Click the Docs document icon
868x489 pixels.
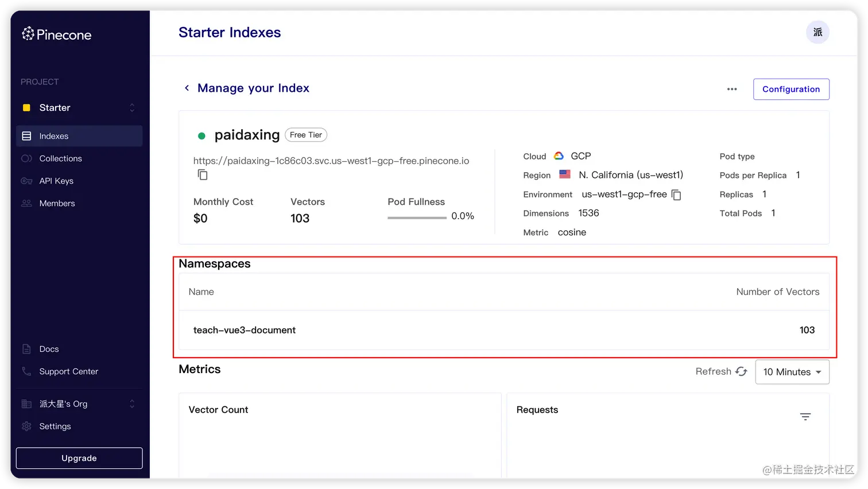point(26,349)
